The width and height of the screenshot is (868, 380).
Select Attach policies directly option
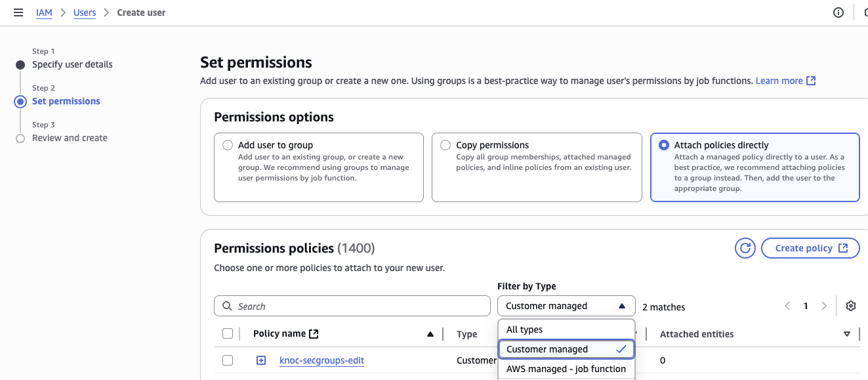pyautogui.click(x=663, y=145)
